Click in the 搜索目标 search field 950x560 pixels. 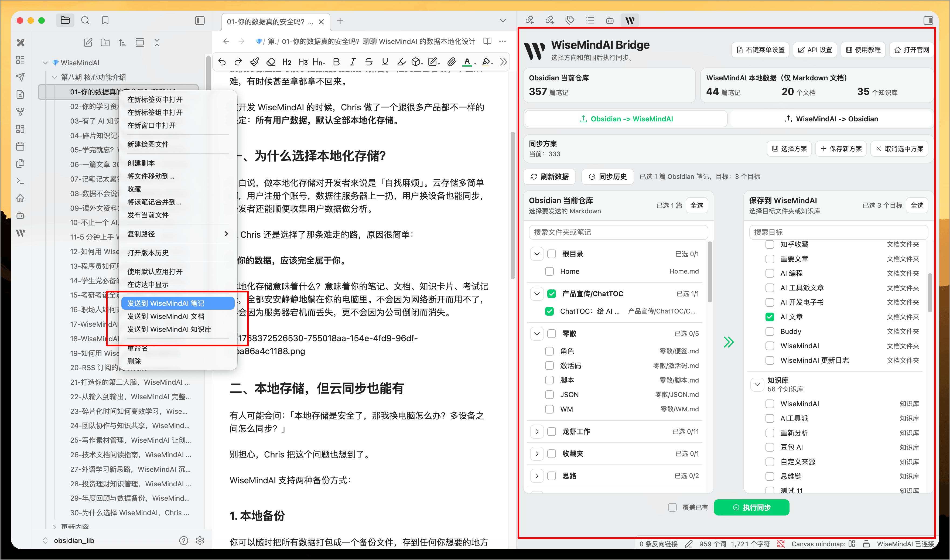[838, 233]
